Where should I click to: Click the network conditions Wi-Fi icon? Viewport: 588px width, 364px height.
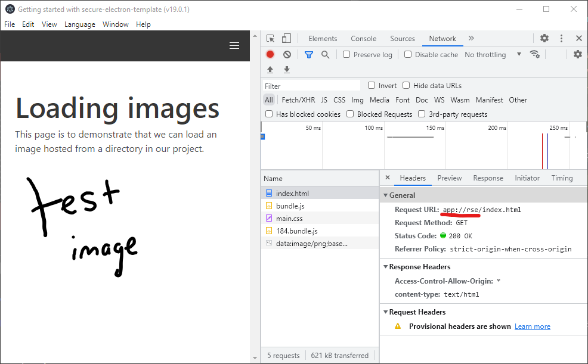pos(535,54)
